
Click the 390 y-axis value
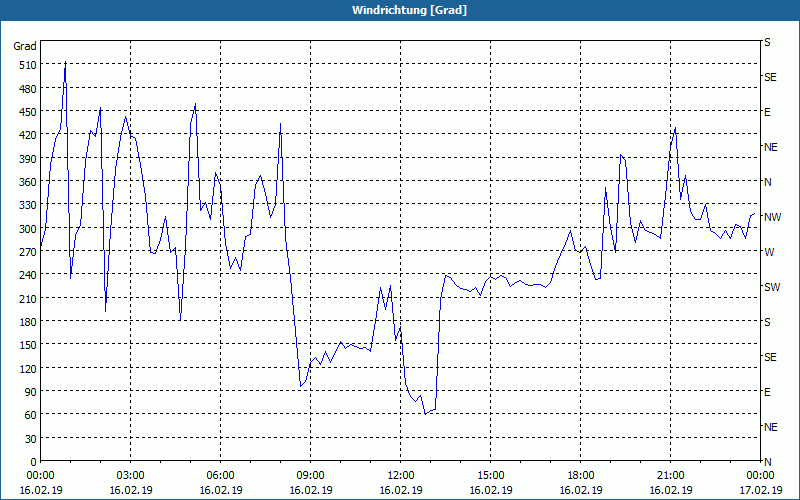pyautogui.click(x=27, y=159)
